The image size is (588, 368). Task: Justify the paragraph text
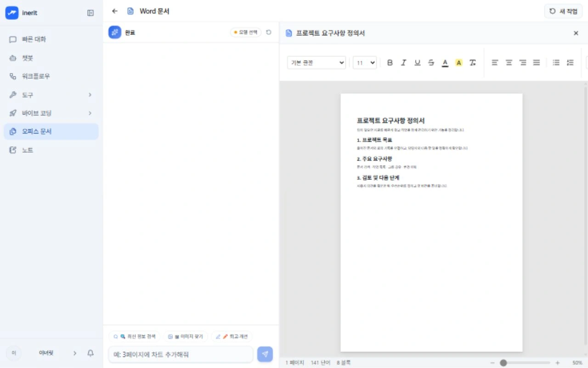click(536, 63)
